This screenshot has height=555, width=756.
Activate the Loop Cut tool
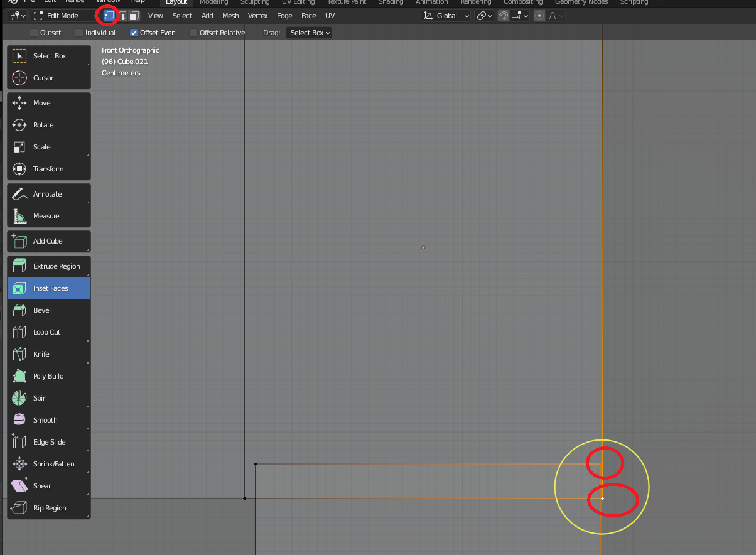[49, 332]
